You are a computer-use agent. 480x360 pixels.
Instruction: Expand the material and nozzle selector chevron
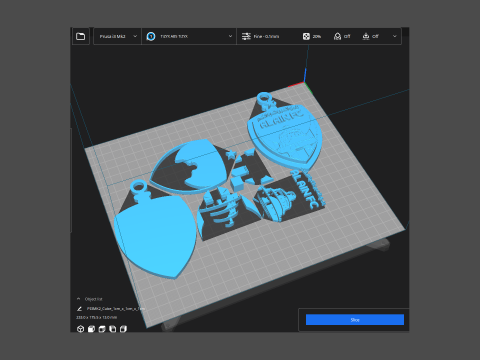[230, 36]
